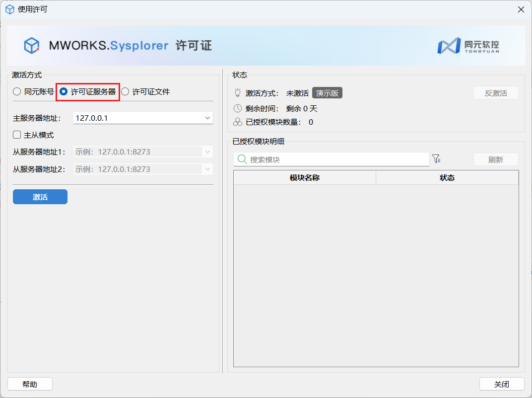Open the 从服务器地址2 dropdown

click(207, 169)
